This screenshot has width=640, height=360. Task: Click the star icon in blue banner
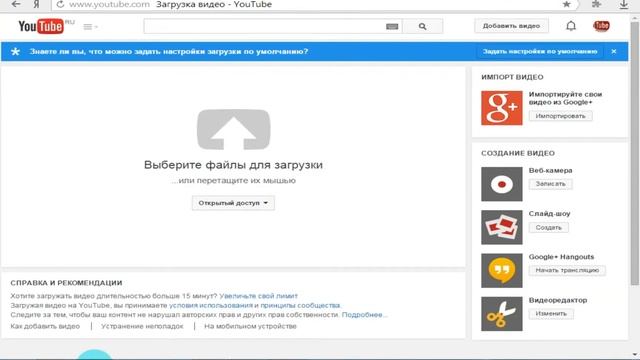pyautogui.click(x=16, y=51)
